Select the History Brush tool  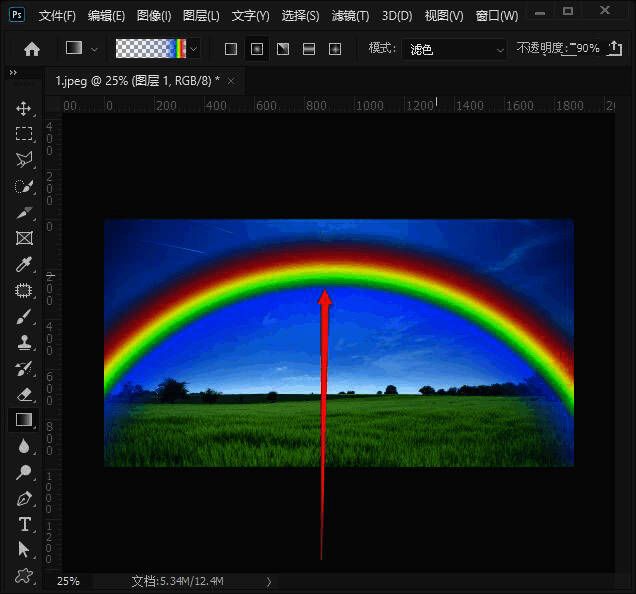tap(24, 369)
